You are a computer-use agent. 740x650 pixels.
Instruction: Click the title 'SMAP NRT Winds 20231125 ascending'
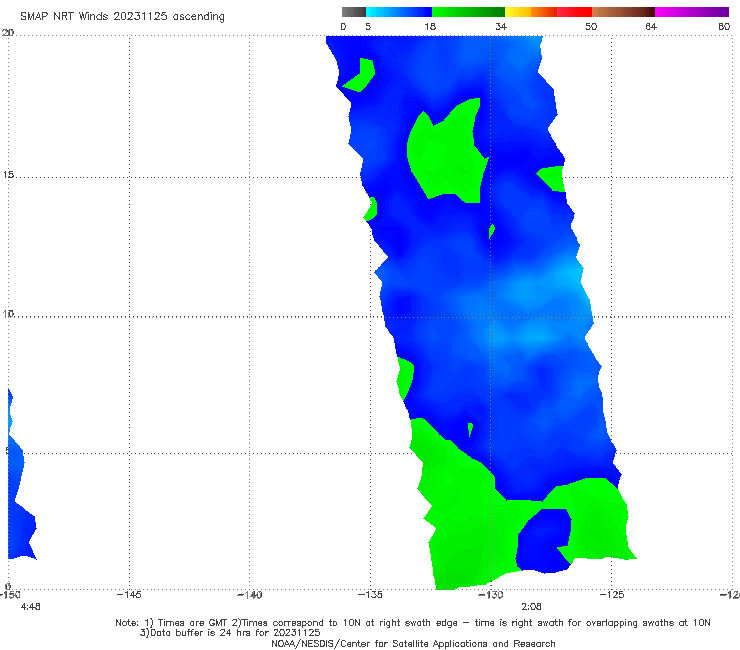click(122, 16)
